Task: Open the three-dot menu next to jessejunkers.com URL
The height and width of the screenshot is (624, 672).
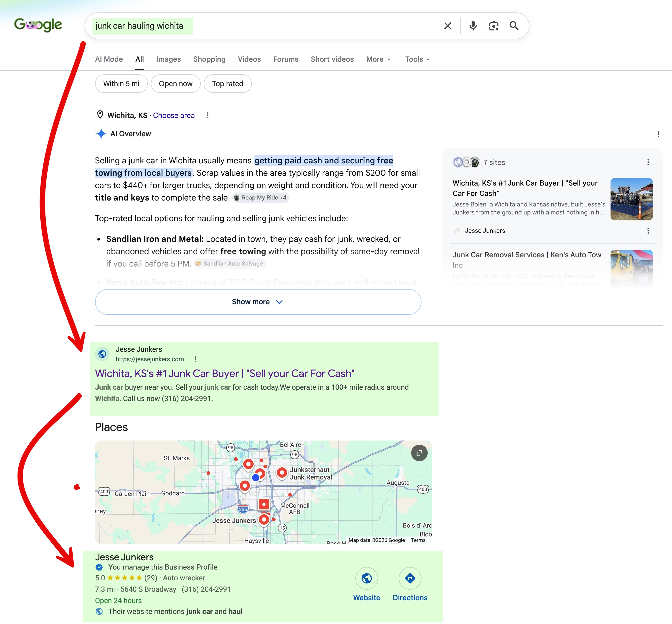Action: pos(195,359)
